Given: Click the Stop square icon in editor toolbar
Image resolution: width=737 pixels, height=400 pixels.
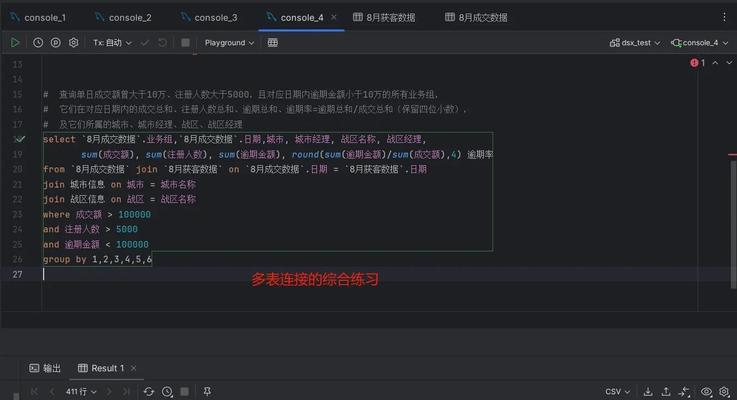Looking at the screenshot, I should click(185, 43).
